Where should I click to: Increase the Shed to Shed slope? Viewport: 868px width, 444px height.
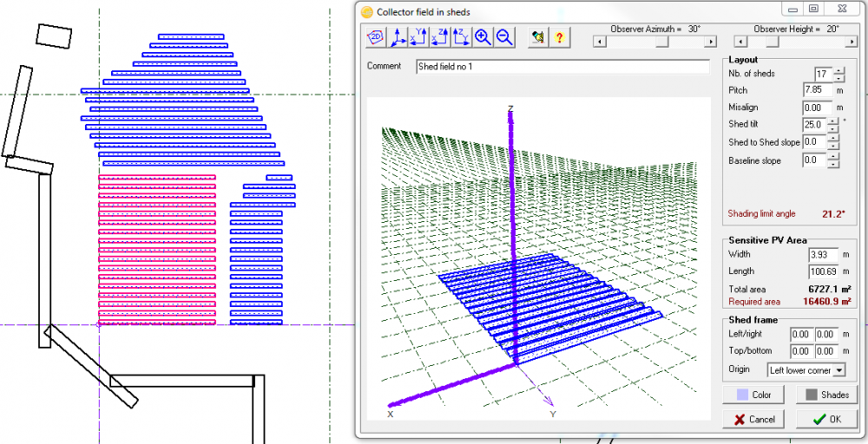(x=833, y=138)
